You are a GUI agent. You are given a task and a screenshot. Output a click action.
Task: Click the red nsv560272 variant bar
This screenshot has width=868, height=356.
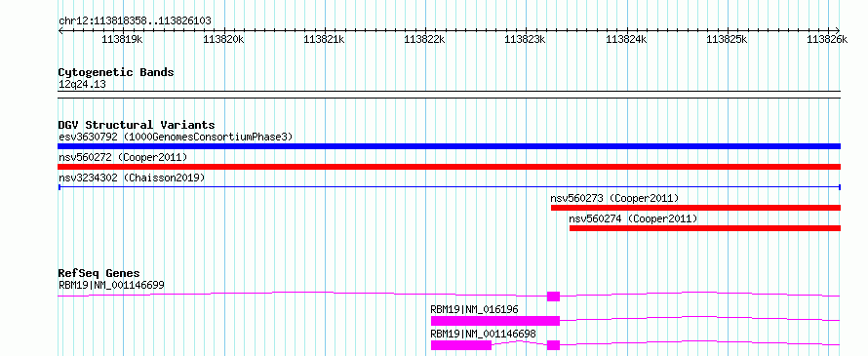click(x=449, y=167)
